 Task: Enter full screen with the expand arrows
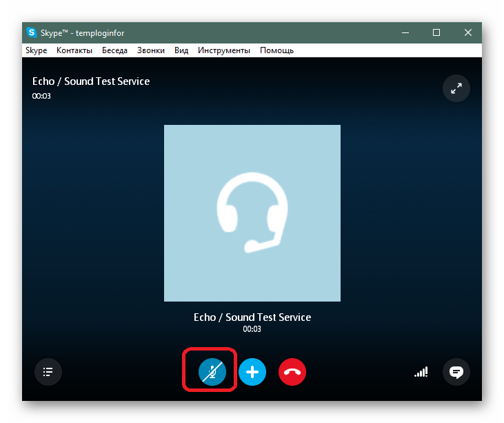[456, 88]
